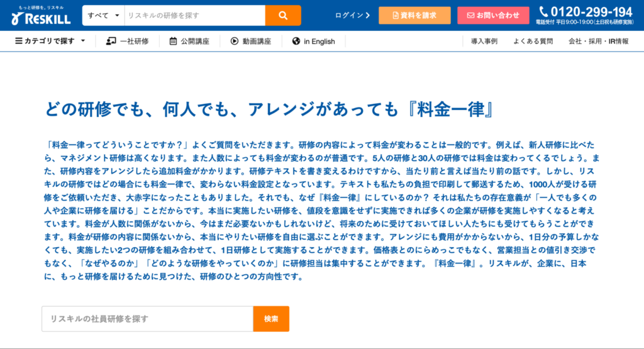644x349 pixels.
Task: Click the phone number 0120-299-194
Action: (x=591, y=12)
